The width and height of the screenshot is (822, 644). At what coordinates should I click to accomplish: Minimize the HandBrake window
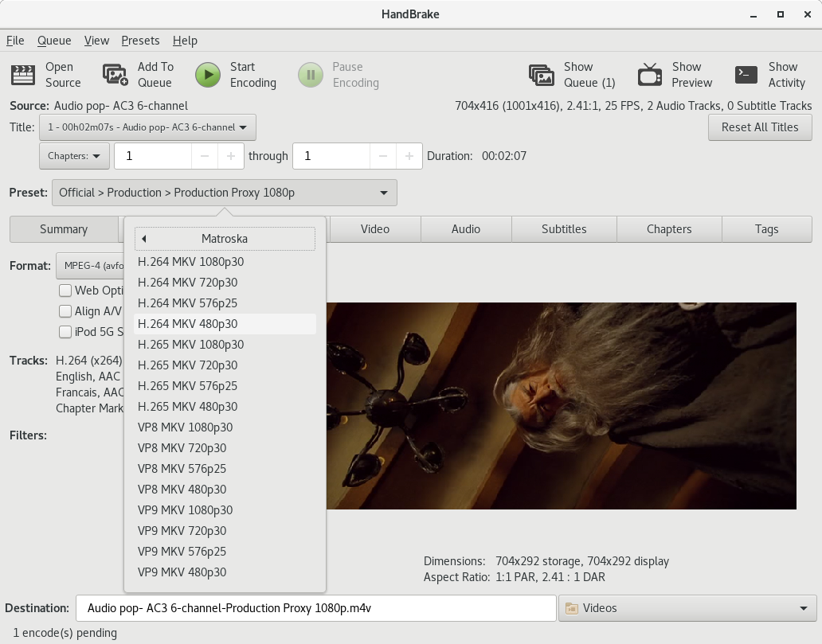(x=753, y=14)
